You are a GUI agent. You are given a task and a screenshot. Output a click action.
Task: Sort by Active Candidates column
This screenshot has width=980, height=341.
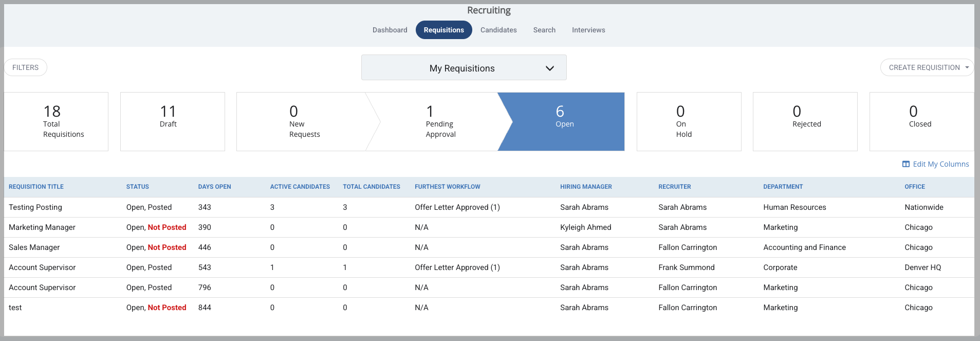[x=300, y=187]
